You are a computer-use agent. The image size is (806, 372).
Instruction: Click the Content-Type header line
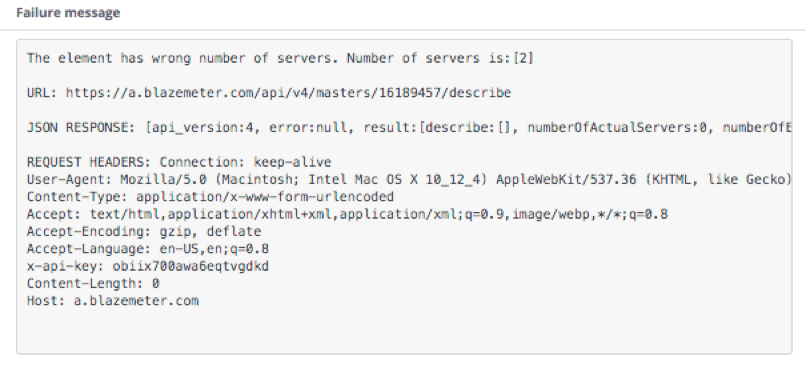[x=210, y=197]
